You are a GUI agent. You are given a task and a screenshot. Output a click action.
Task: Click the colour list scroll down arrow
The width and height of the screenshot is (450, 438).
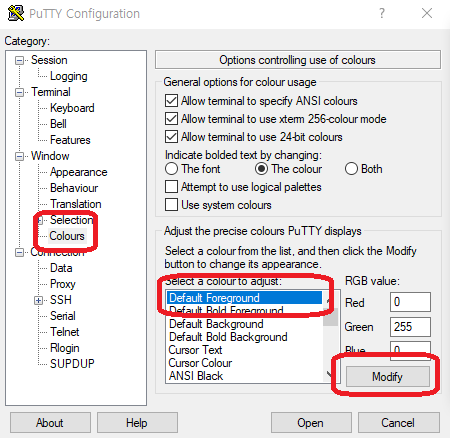point(330,375)
